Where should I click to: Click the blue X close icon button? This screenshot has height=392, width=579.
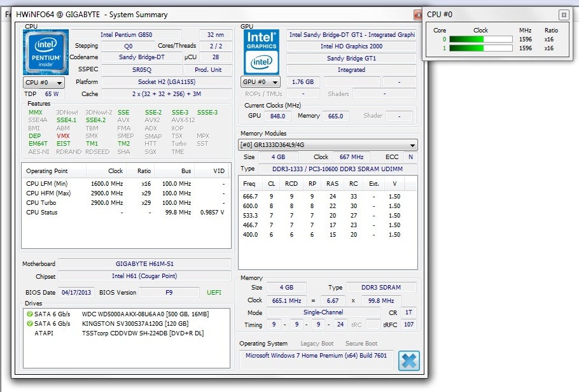[x=409, y=361]
